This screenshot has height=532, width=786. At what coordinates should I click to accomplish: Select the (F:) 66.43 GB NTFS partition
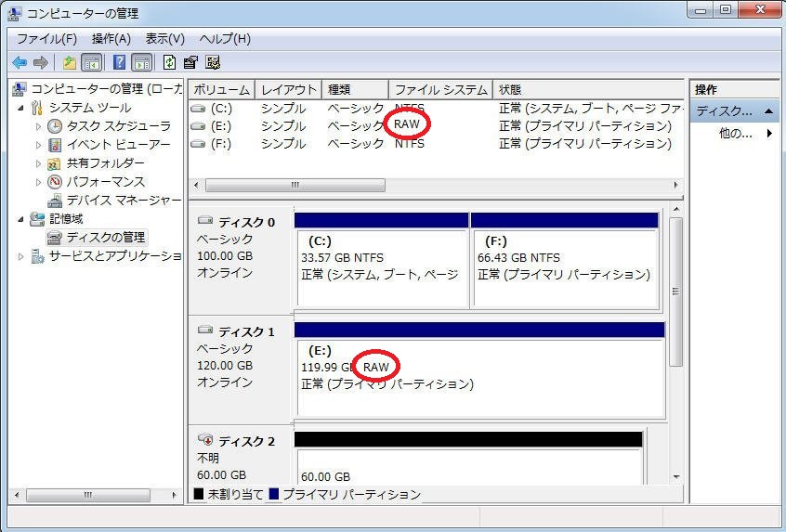coord(566,268)
